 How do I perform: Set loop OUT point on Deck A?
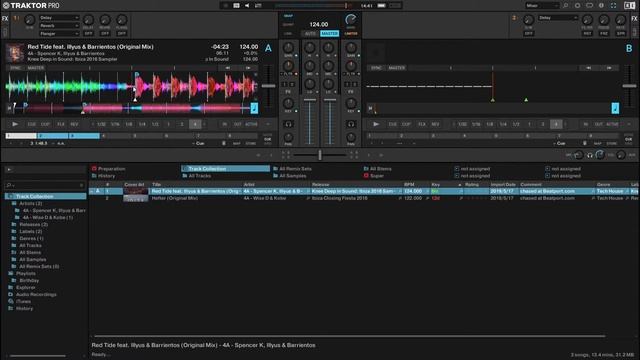point(238,124)
